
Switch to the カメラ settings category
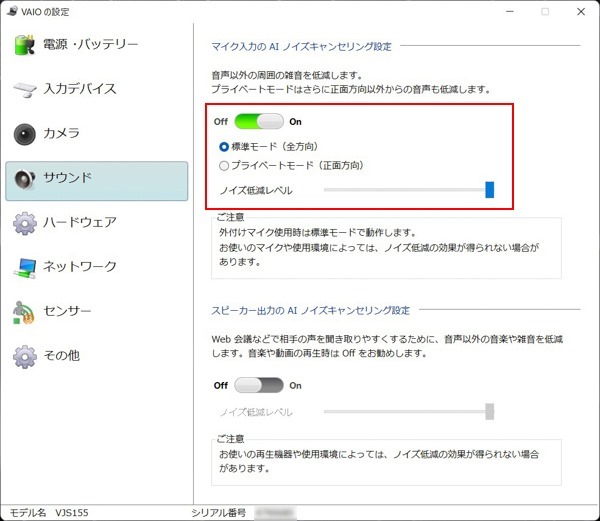96,134
